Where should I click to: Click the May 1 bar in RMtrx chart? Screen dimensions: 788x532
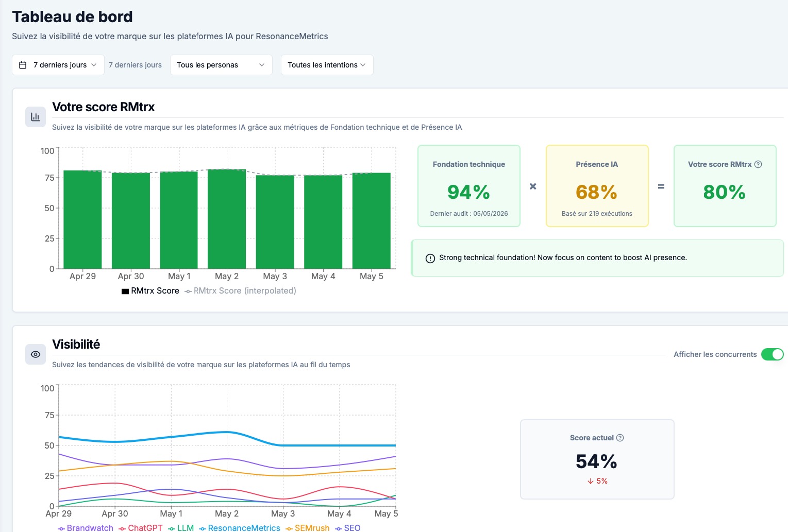[x=179, y=220]
